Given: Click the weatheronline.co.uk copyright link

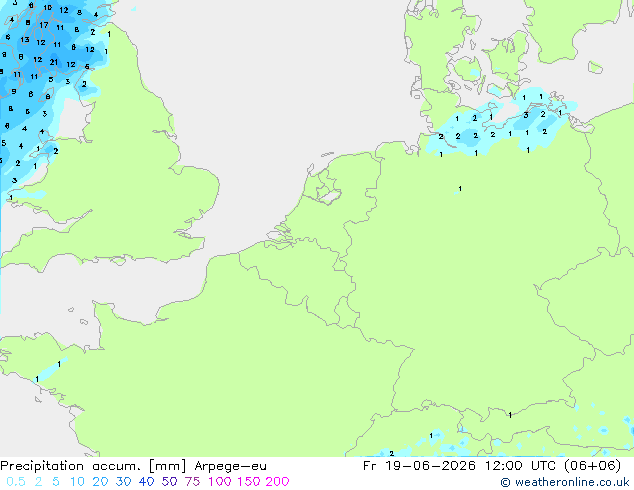Looking at the screenshot, I should coord(565,482).
